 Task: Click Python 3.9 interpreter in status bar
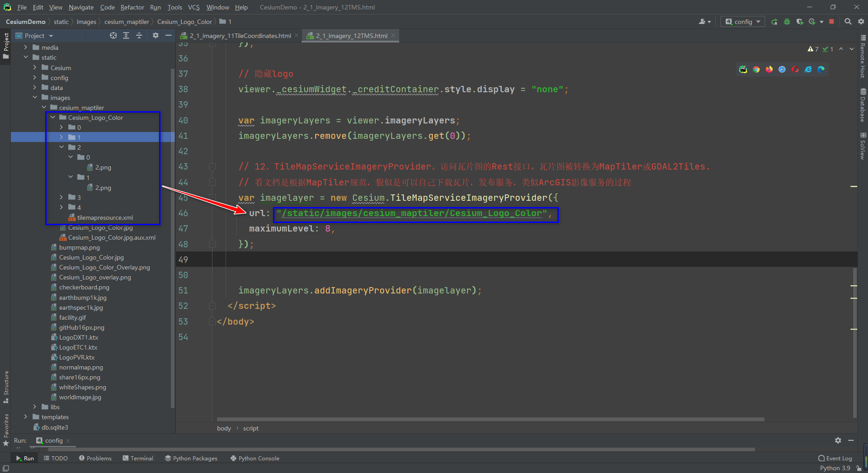click(835, 468)
